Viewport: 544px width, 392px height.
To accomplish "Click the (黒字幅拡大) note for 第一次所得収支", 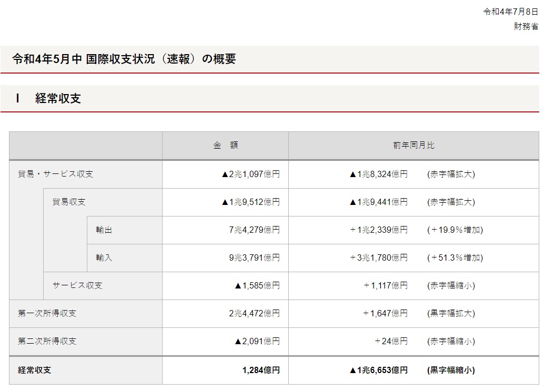I will point(451,313).
